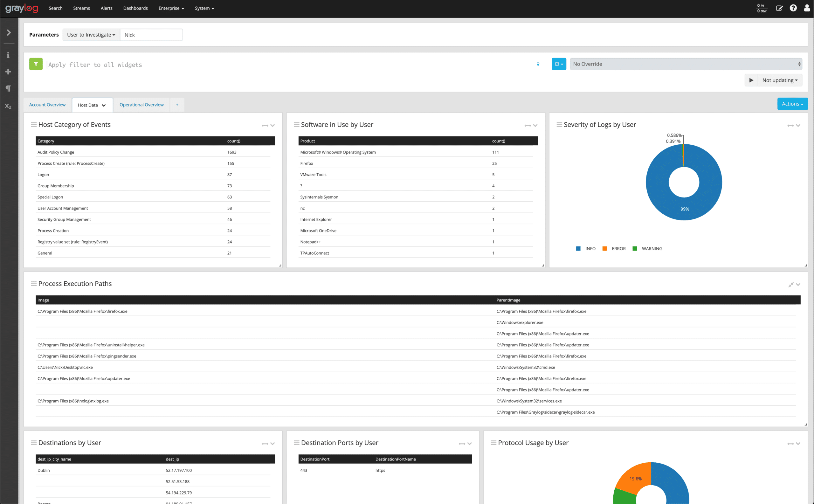Click the green filter apply button
This screenshot has width=814, height=504.
pyautogui.click(x=36, y=64)
